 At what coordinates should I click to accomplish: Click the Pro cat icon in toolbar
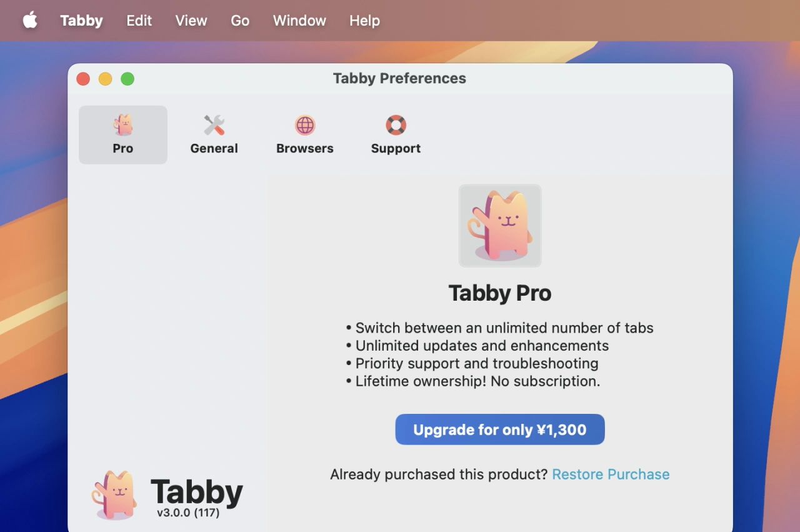123,125
